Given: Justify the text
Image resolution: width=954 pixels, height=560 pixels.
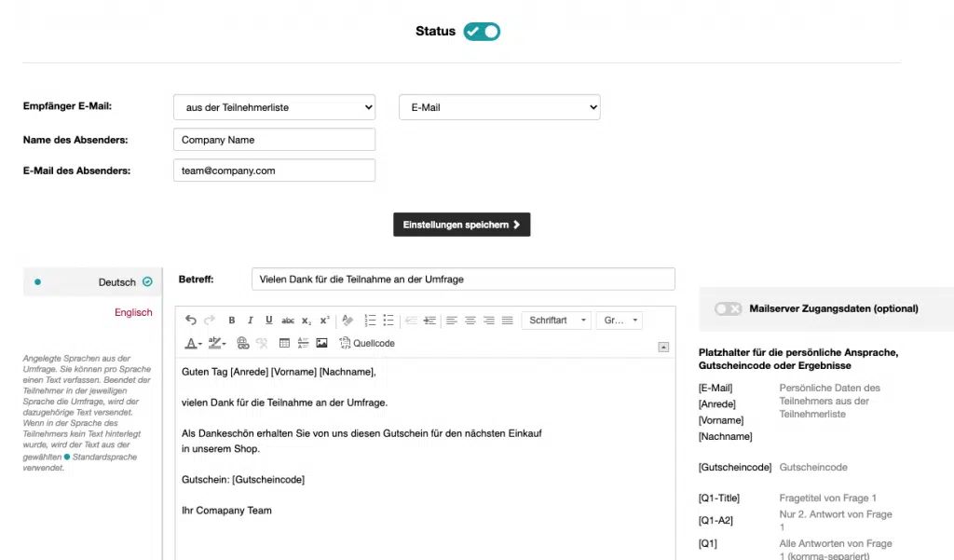Looking at the screenshot, I should coord(508,321).
